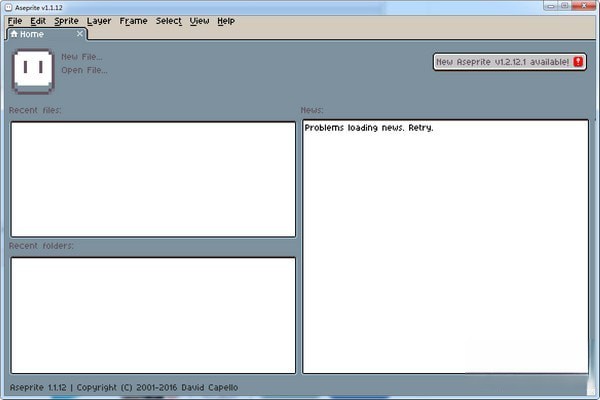Close the Home tab

80,34
